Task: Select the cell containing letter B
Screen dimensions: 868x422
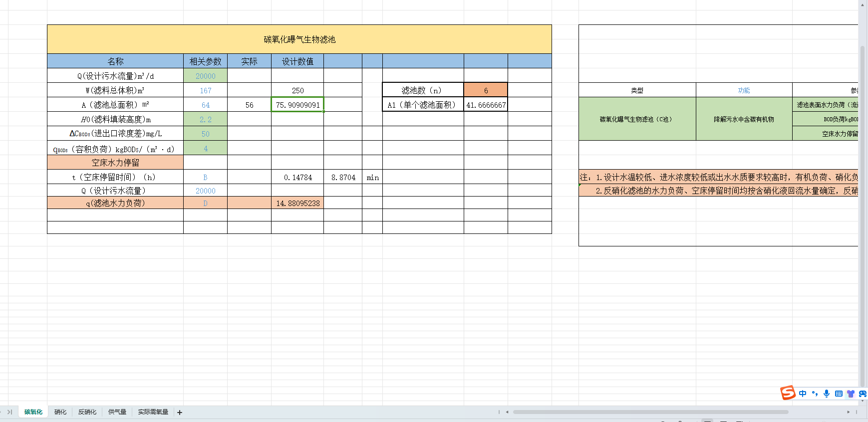Action: point(206,177)
